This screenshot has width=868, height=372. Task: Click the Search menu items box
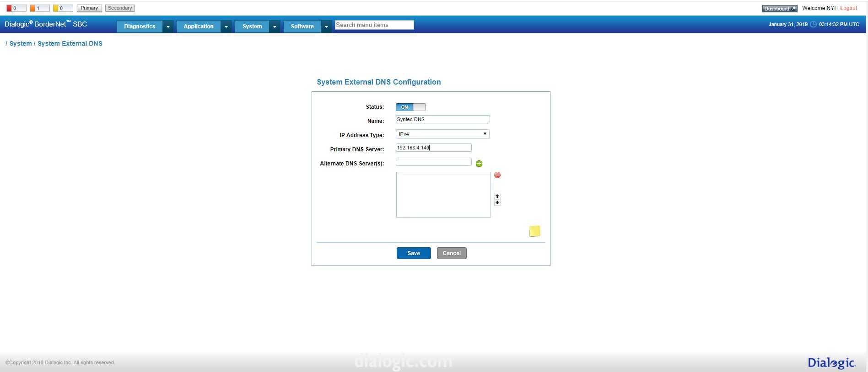[374, 25]
